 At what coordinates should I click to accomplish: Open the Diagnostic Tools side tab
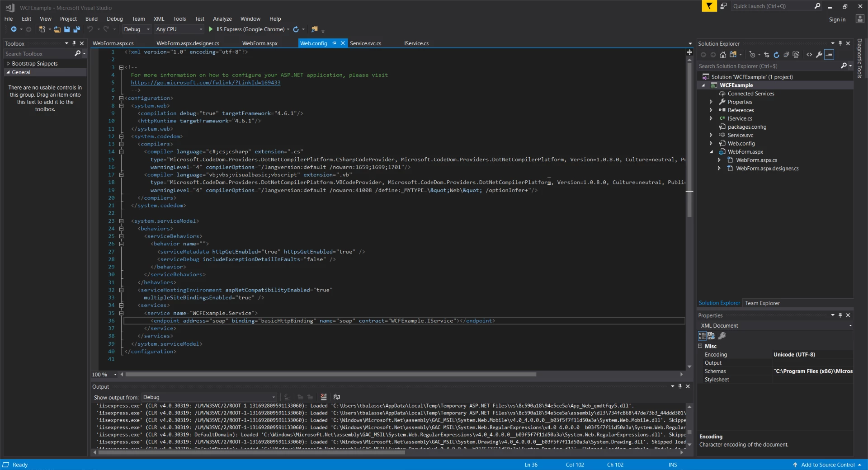coord(860,59)
